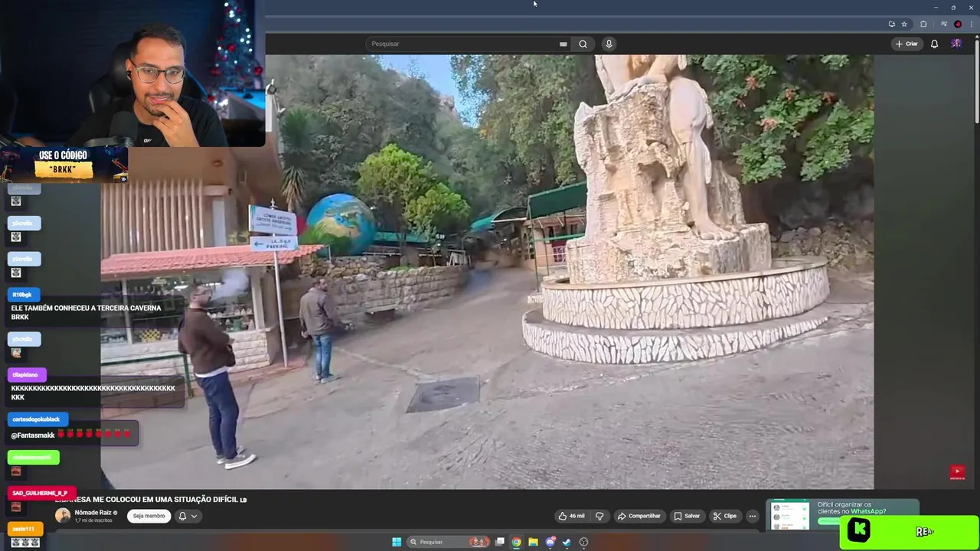
Task: Expand the channel notification bell dropdown
Action: point(188,516)
